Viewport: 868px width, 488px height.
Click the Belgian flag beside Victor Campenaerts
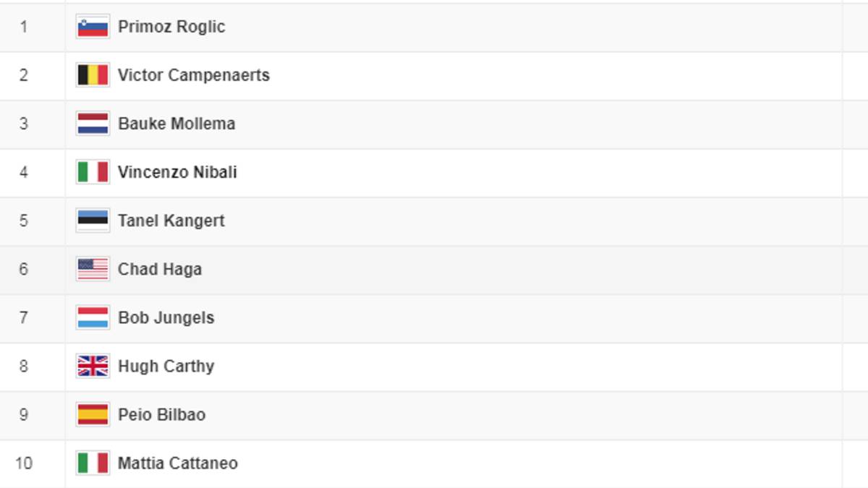point(93,75)
